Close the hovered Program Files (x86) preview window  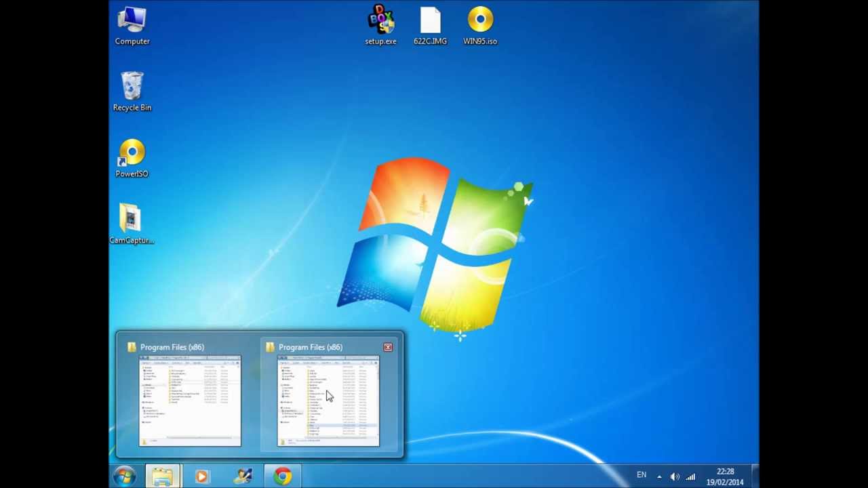tap(388, 347)
